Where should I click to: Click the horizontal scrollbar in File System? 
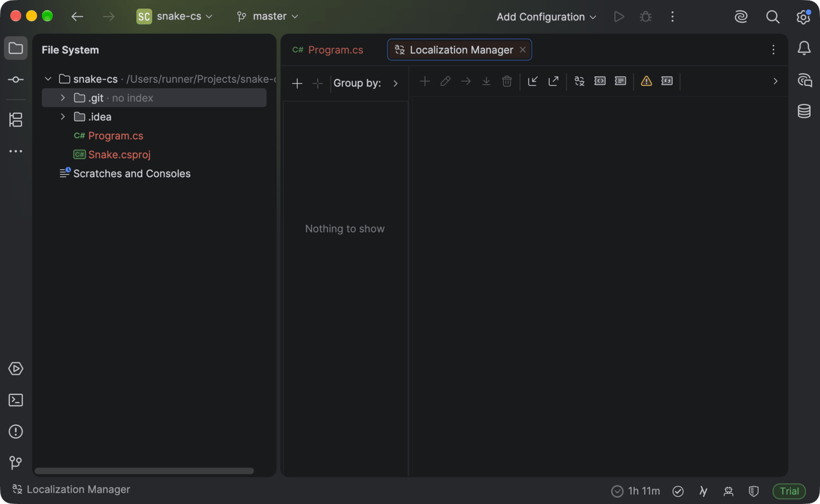click(x=144, y=471)
